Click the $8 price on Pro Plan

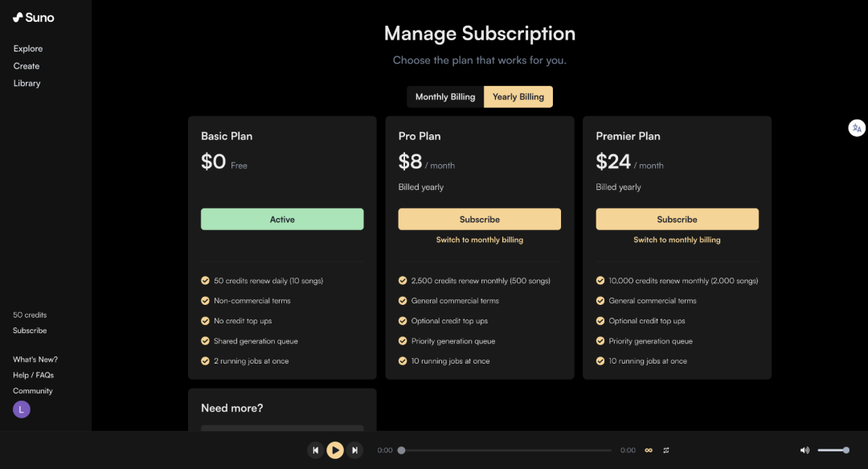coord(410,162)
